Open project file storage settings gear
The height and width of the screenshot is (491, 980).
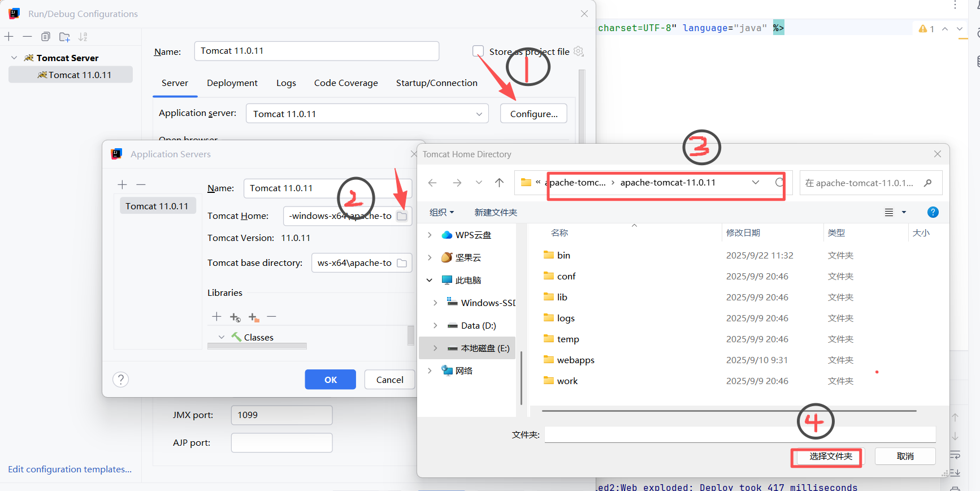pos(578,51)
